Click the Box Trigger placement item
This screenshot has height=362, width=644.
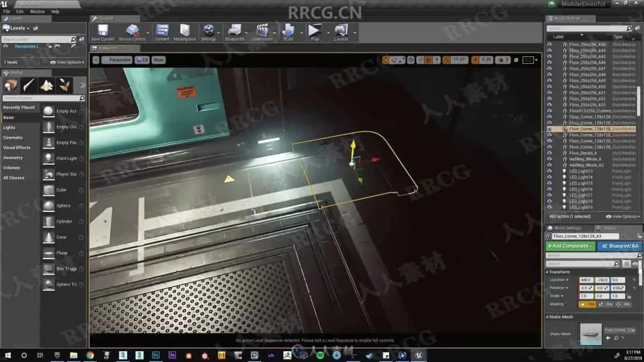point(63,269)
